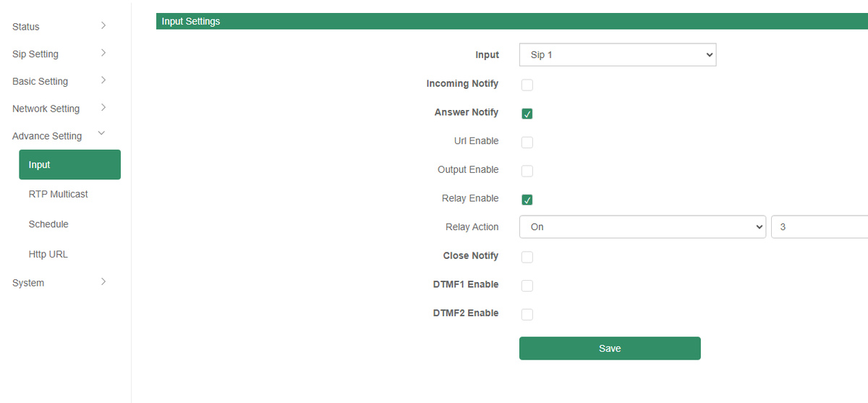Screen dimensions: 868x403
Task: Open the Http URL submenu page
Action: [x=48, y=255]
